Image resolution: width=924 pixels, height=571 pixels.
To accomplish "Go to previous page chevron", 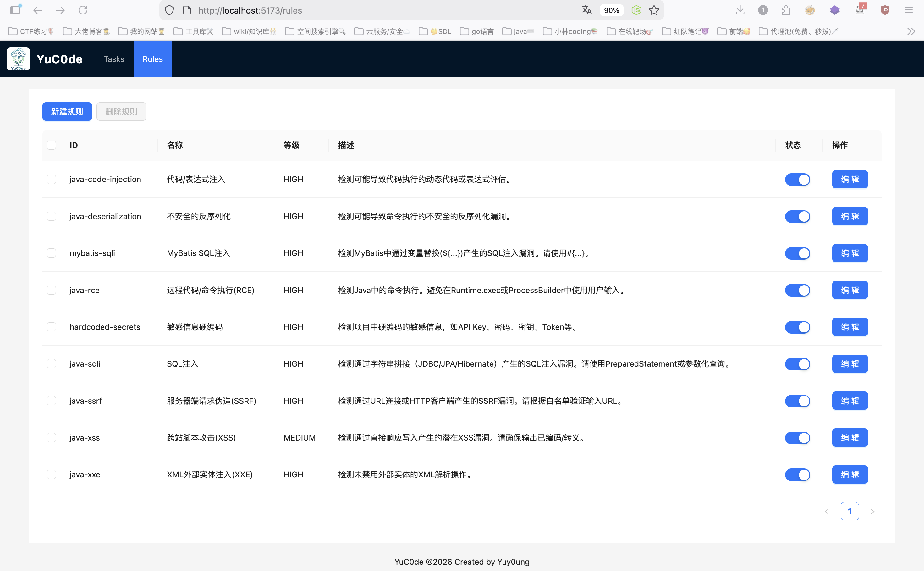I will point(827,511).
